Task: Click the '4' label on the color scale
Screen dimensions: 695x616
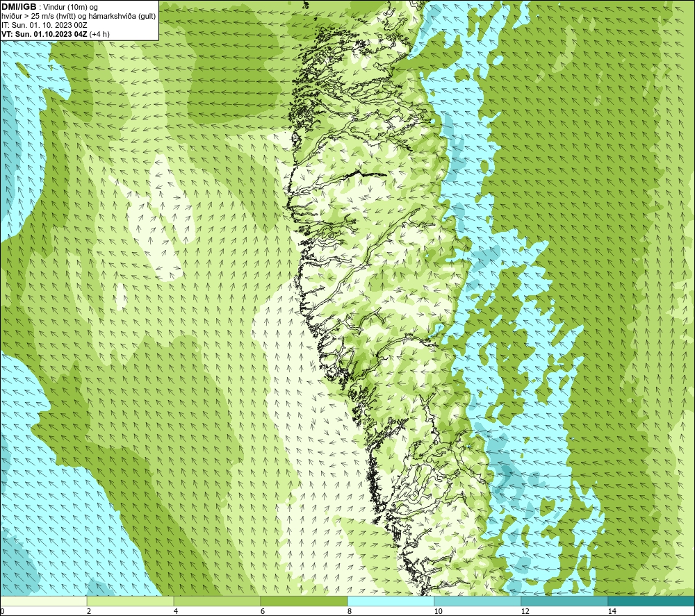Action: pyautogui.click(x=176, y=611)
